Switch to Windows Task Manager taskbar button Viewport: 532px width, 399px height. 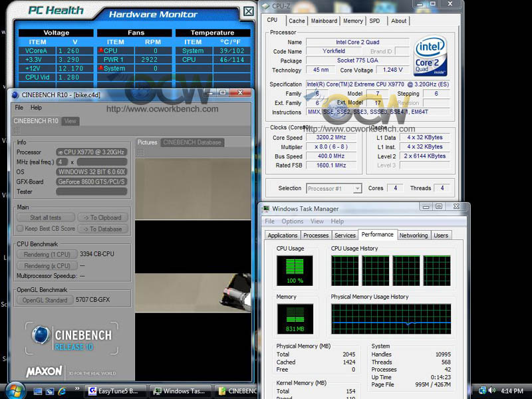click(x=180, y=391)
